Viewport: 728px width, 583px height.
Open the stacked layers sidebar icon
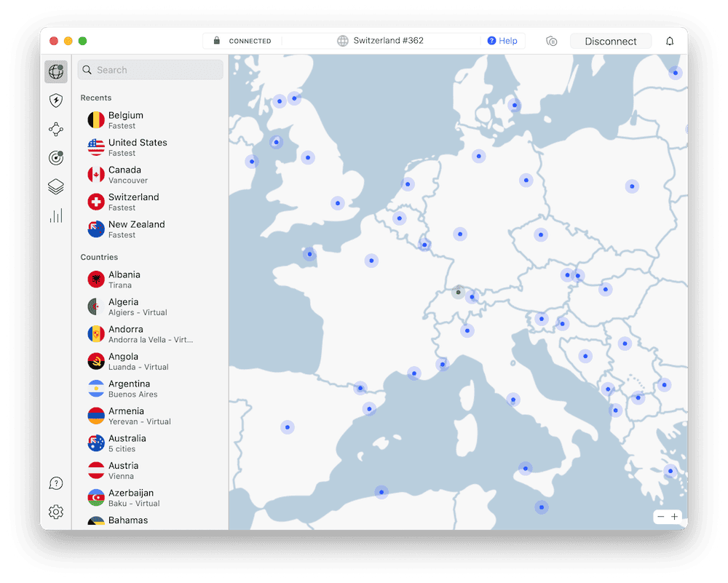coord(56,186)
